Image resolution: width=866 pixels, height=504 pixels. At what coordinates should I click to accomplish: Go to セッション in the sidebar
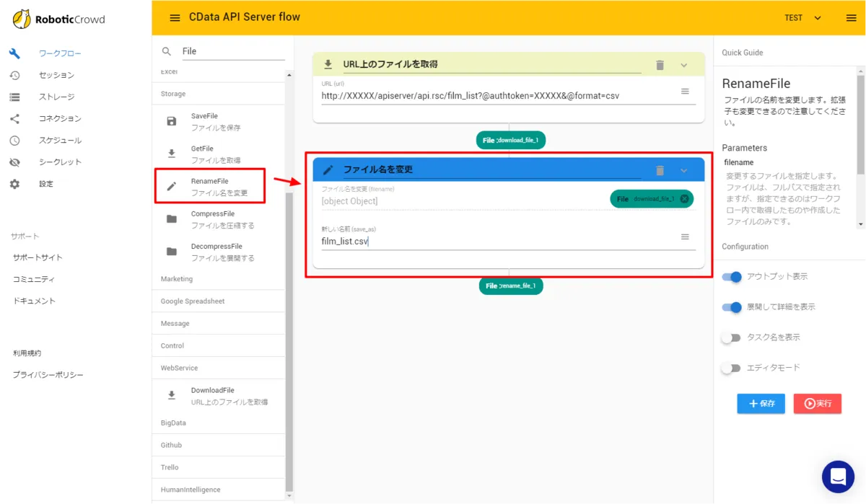tap(56, 75)
